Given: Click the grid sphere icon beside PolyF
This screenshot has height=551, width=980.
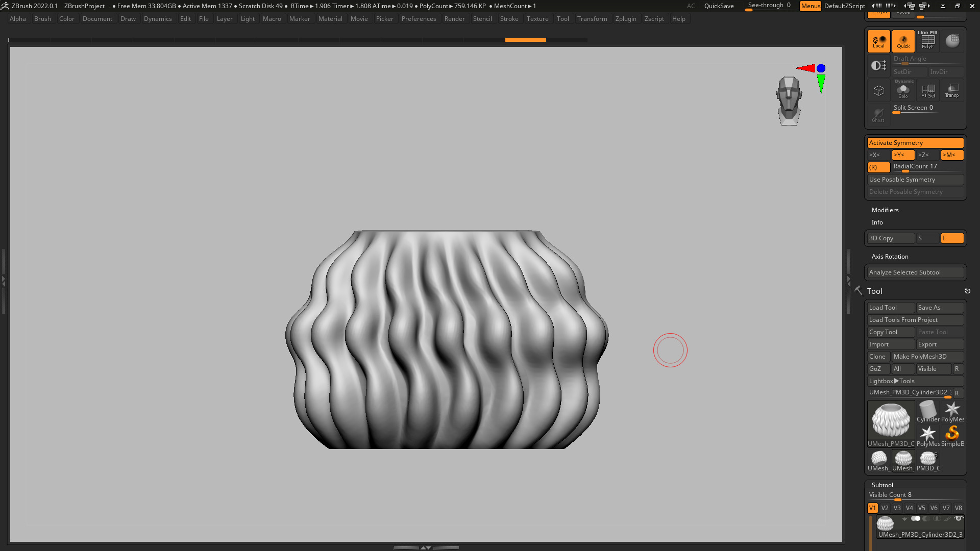Looking at the screenshot, I should [x=952, y=41].
